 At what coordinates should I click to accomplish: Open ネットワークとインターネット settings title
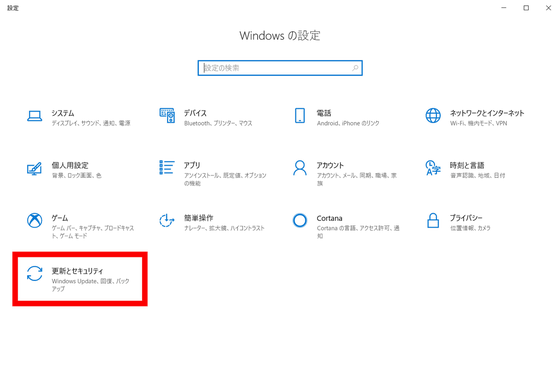[x=487, y=113]
